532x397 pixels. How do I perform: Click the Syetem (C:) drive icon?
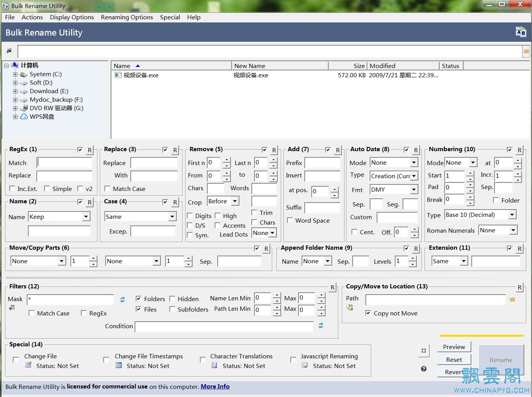(24, 74)
